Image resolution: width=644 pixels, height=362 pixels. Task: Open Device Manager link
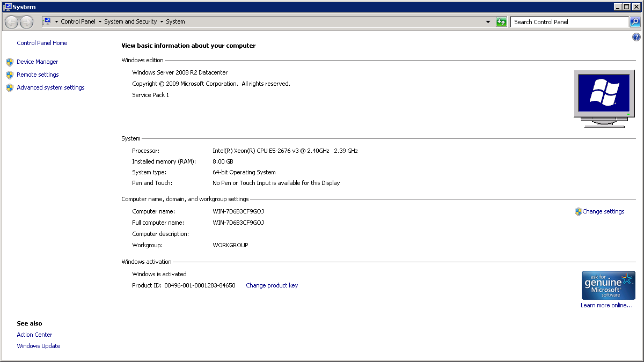[x=37, y=62]
